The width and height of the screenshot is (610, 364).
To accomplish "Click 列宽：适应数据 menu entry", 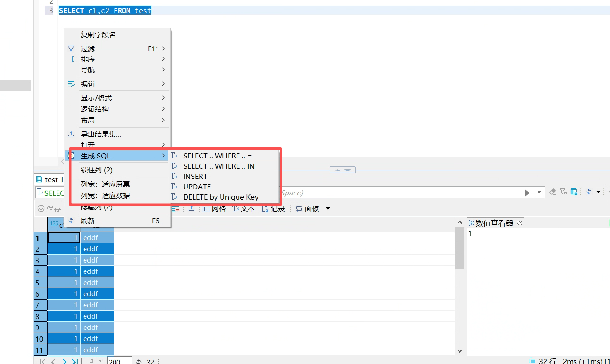I will click(x=105, y=195).
